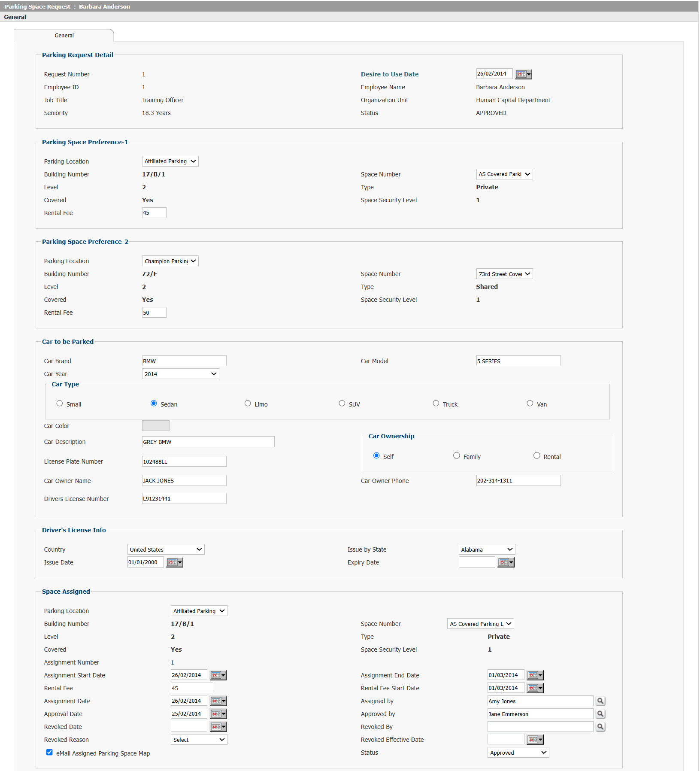The image size is (700, 771).
Task: Click empty Expiry Date field
Action: (x=477, y=562)
